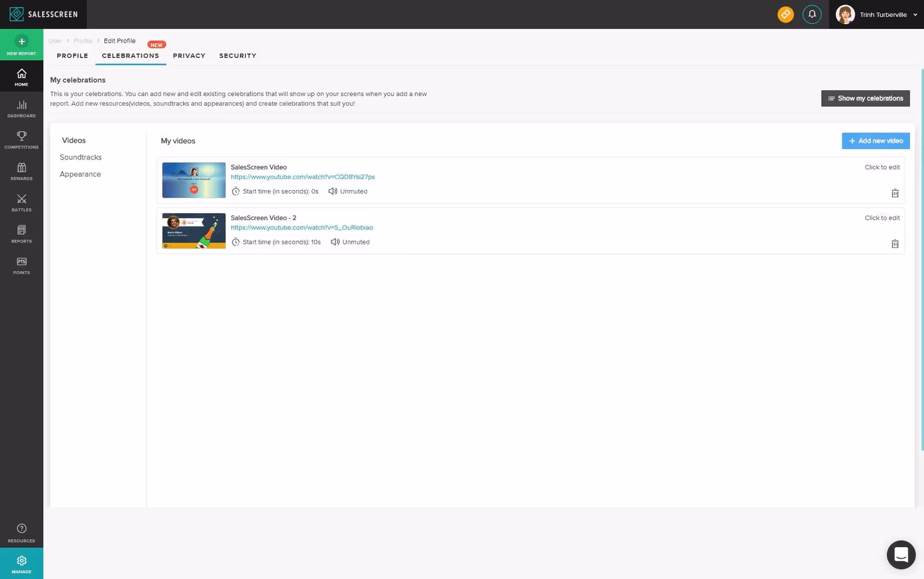Create a New Report with plus icon
This screenshot has height=579, width=924.
(21, 45)
